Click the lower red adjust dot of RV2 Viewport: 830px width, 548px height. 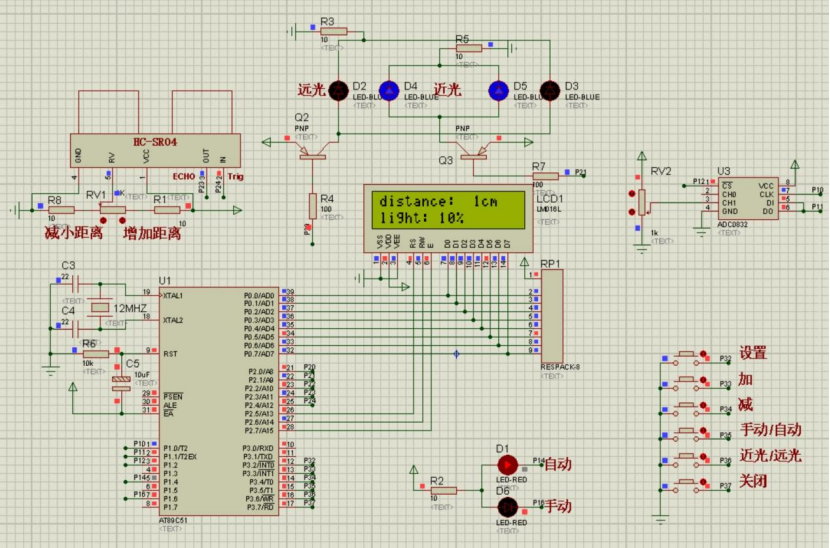point(631,212)
